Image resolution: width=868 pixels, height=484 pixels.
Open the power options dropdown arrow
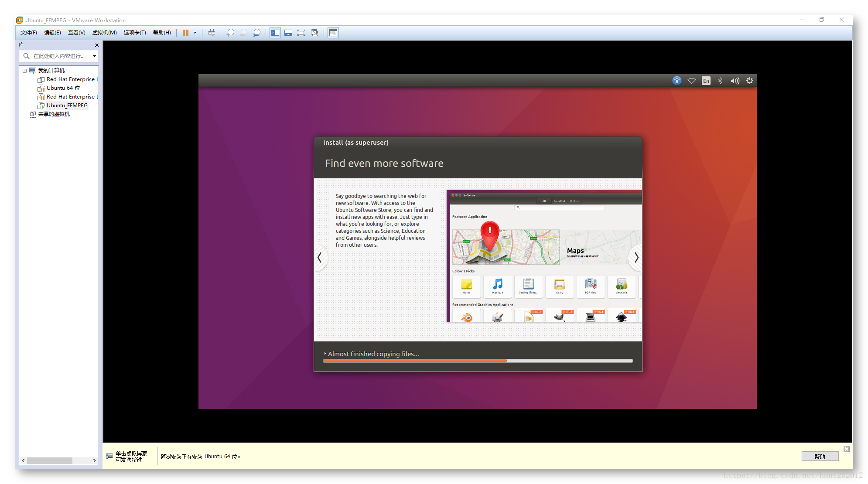click(195, 33)
